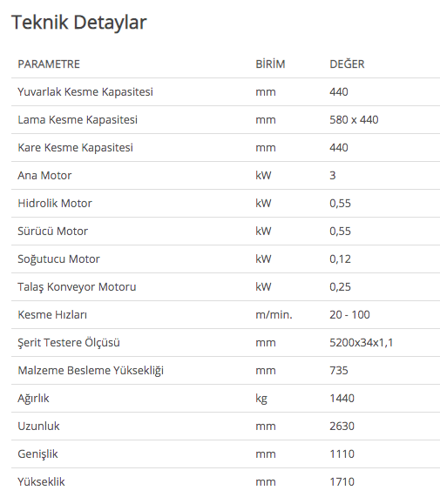Click the m/min. unit for Kesme Hızları
Screen dimensions: 440x504
point(274,315)
